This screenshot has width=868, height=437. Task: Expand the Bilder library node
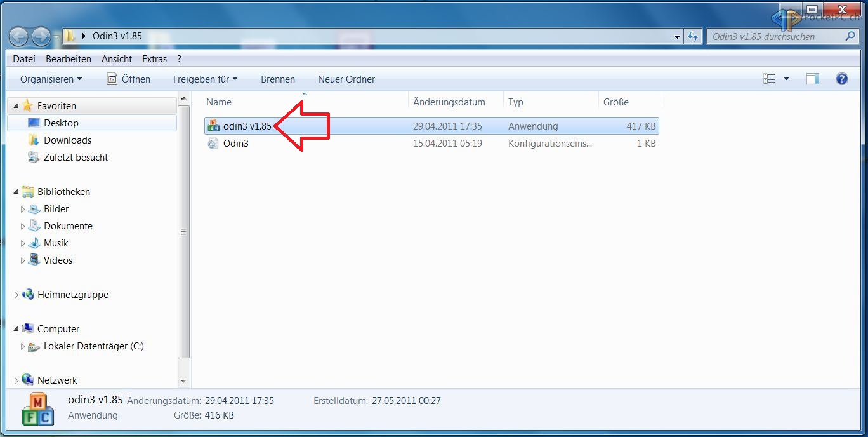tap(23, 209)
